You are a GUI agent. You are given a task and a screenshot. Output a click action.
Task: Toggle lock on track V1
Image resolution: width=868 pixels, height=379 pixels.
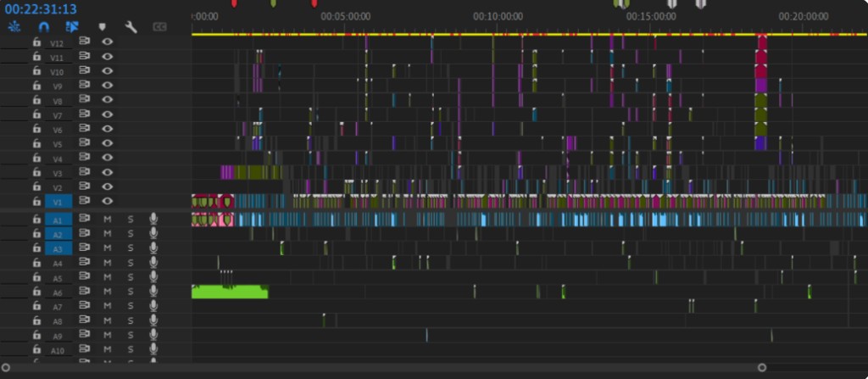pos(36,201)
